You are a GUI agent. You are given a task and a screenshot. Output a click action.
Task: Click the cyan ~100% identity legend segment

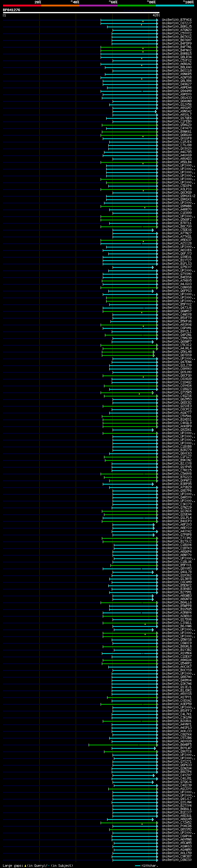175,6
